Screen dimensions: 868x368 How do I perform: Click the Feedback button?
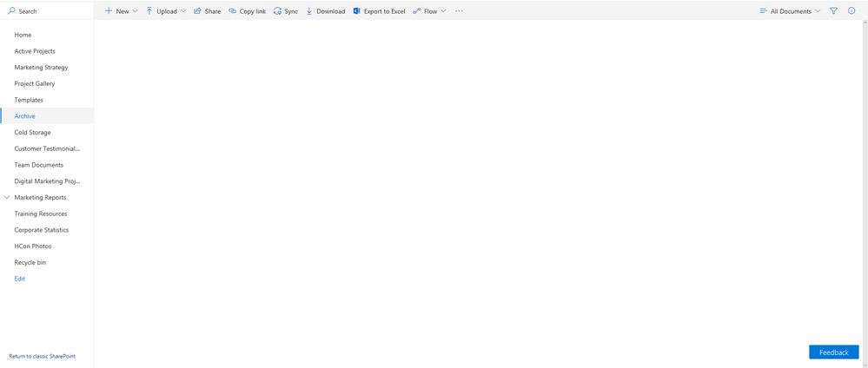click(833, 352)
